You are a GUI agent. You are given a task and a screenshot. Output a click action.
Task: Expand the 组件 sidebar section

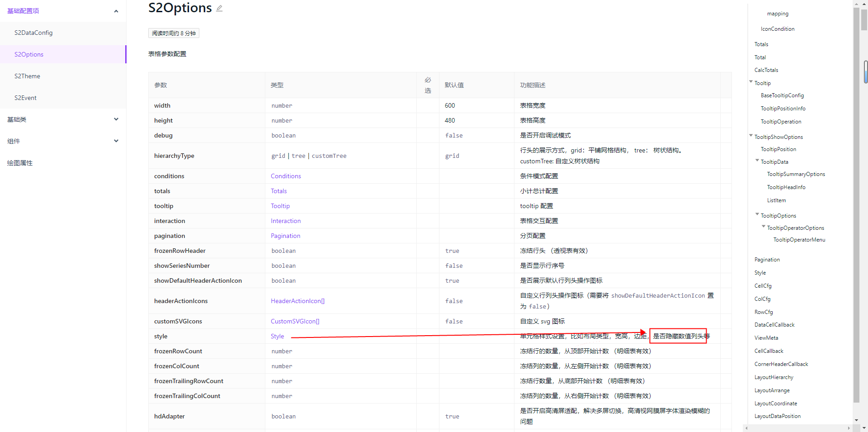[116, 141]
